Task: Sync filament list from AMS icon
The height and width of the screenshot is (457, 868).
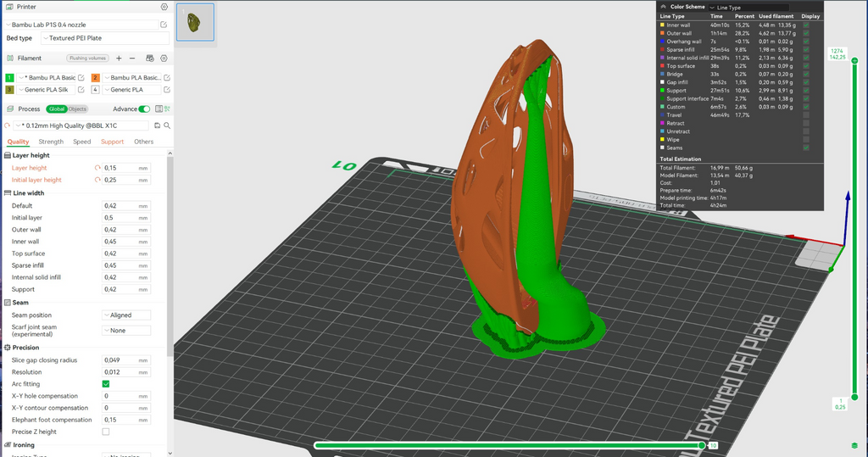Action: pos(149,59)
